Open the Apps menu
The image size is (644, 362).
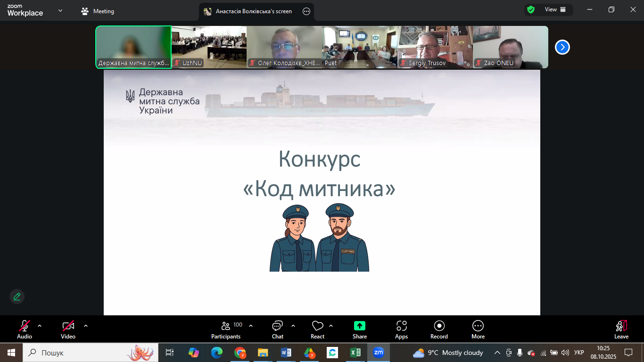[401, 329]
